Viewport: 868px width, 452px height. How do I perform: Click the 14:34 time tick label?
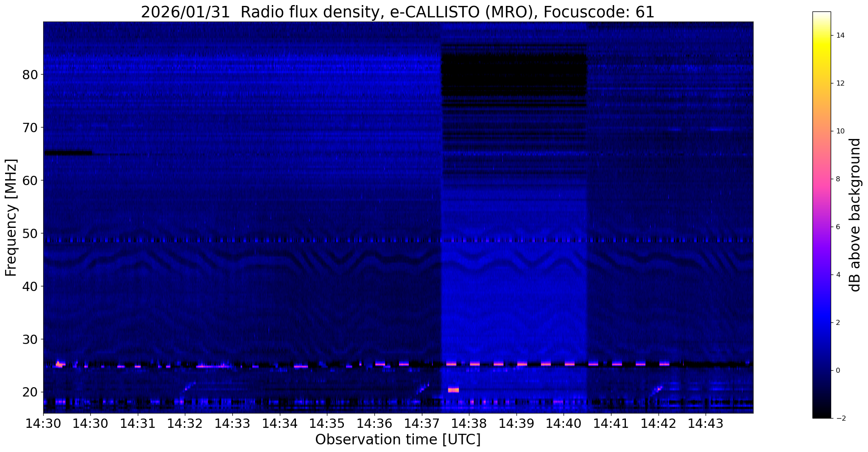coord(279,423)
